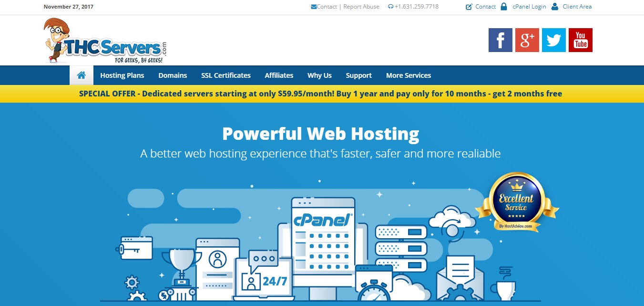Click the Twitter bird icon
The width and height of the screenshot is (644, 306).
[553, 40]
